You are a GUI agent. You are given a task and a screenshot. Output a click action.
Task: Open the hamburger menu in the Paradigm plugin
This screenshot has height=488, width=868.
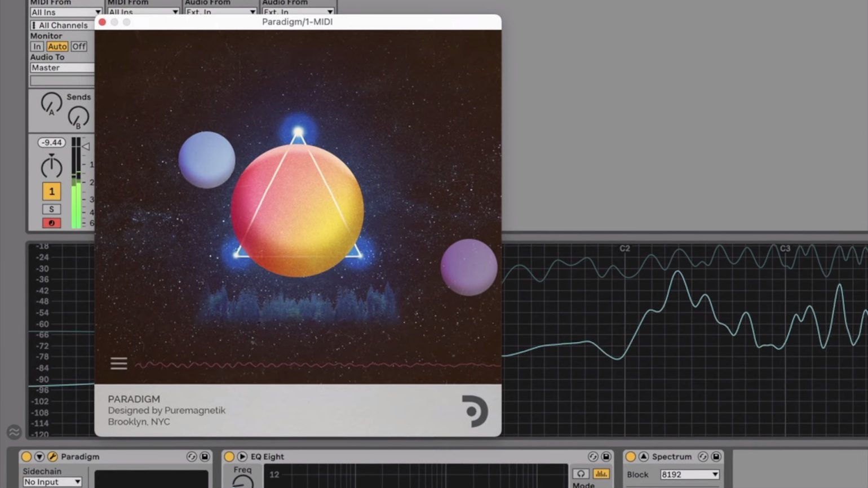click(118, 363)
